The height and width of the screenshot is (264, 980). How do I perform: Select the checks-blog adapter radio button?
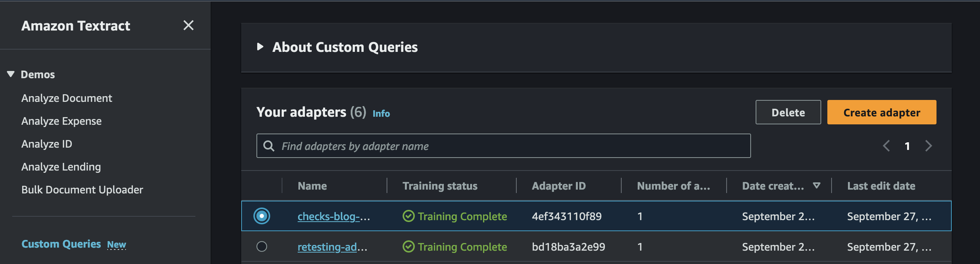point(262,216)
